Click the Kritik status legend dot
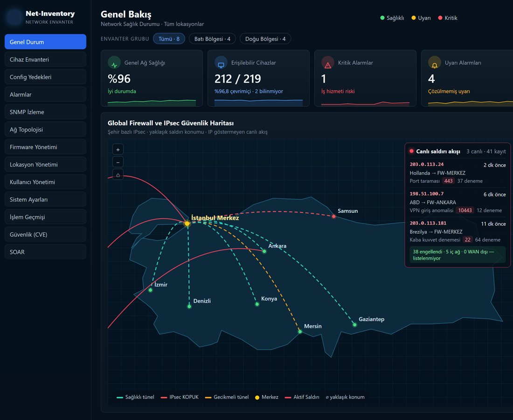This screenshot has height=420, width=513. coord(440,18)
